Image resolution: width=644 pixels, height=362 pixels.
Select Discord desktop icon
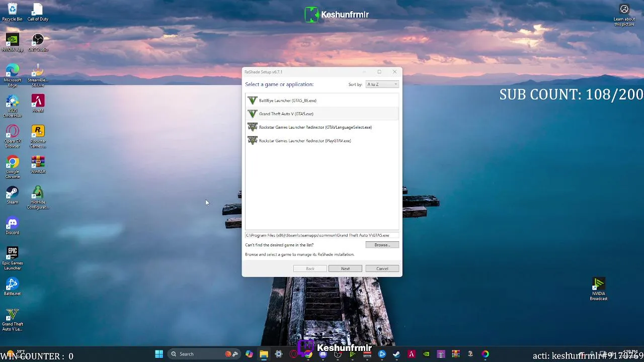[12, 226]
